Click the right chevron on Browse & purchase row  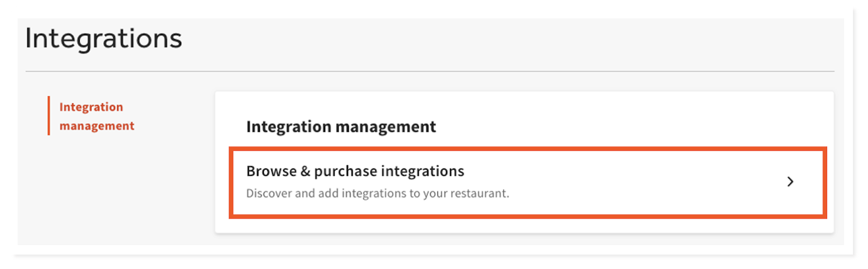(790, 182)
